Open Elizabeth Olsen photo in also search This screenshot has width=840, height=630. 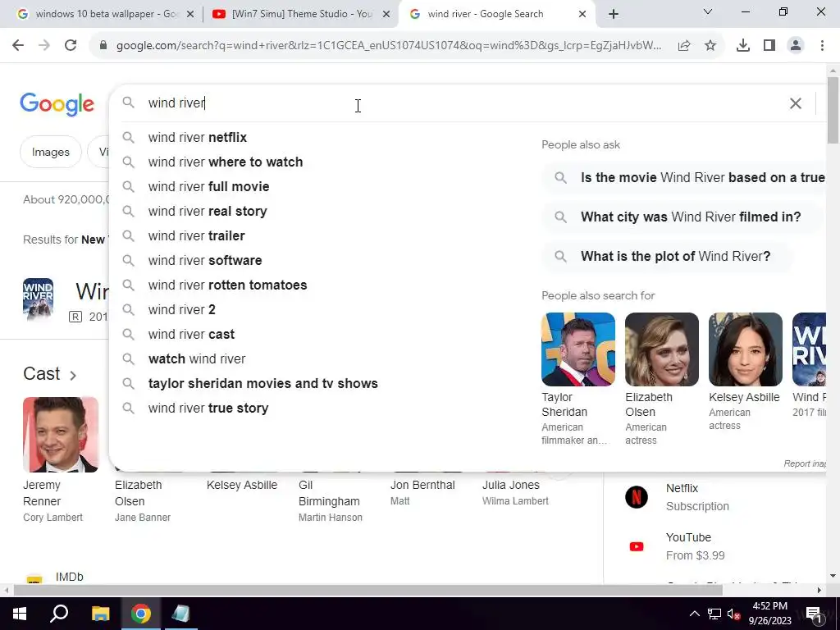662,349
